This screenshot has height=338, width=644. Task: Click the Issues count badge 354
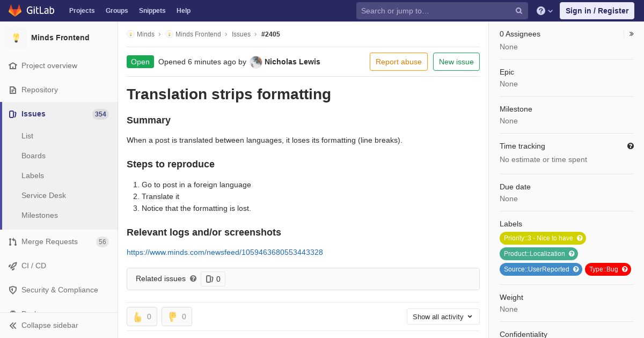tap(100, 114)
